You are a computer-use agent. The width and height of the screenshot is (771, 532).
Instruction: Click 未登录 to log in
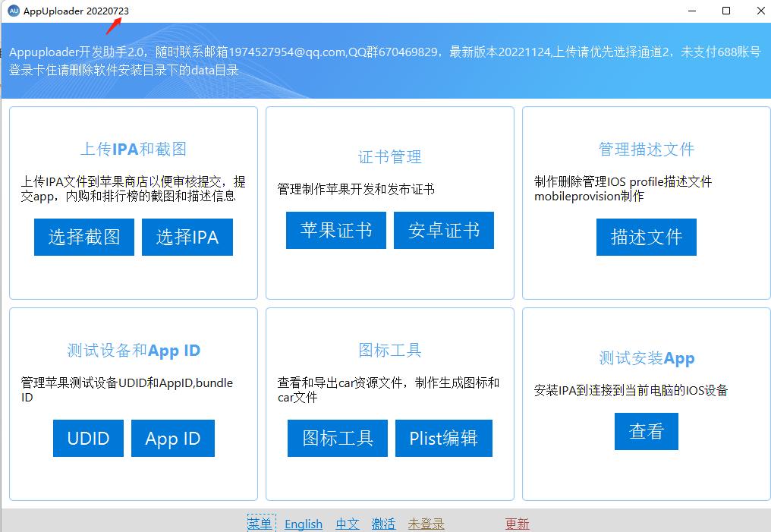point(425,524)
